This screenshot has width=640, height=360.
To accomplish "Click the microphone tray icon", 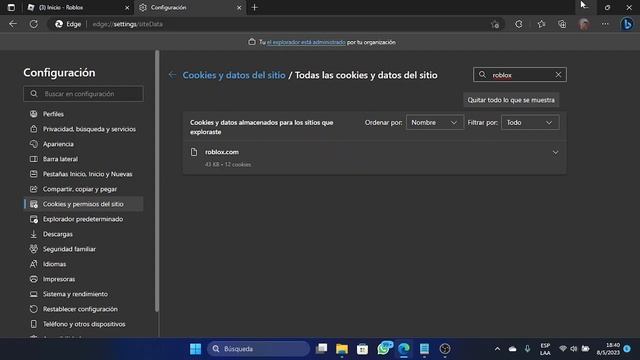I will tap(527, 349).
